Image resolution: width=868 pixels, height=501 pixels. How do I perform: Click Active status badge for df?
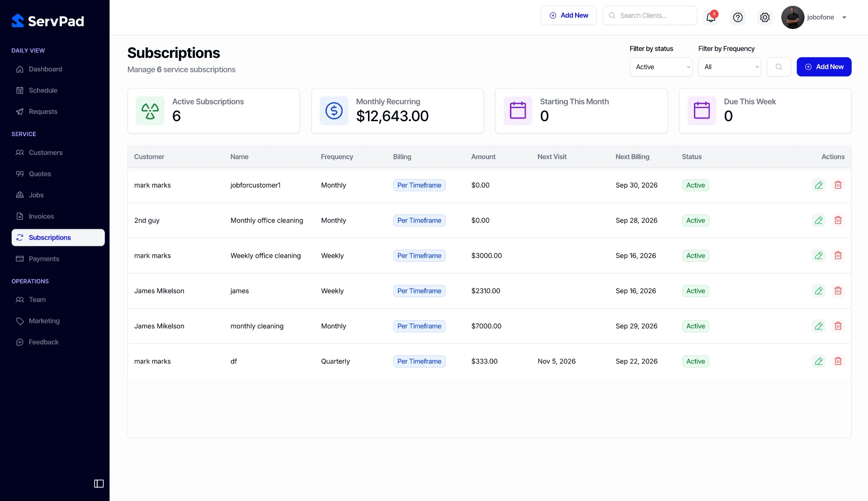tap(695, 361)
